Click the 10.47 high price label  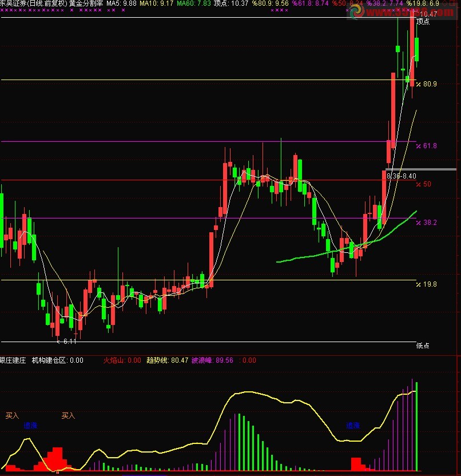tap(428, 14)
